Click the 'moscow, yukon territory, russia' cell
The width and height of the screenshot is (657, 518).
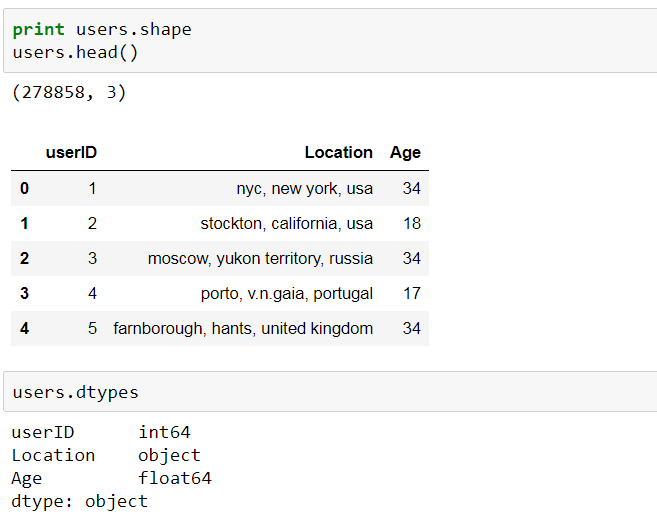(260, 258)
